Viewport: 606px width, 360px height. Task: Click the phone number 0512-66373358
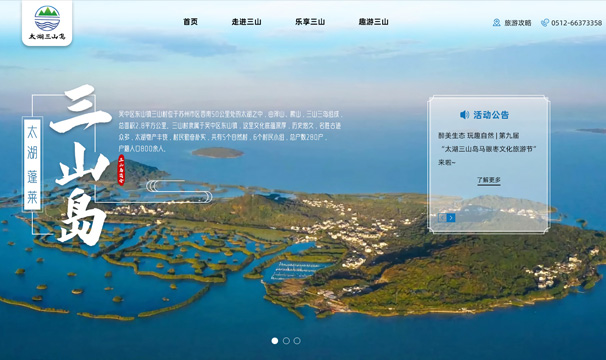click(576, 23)
